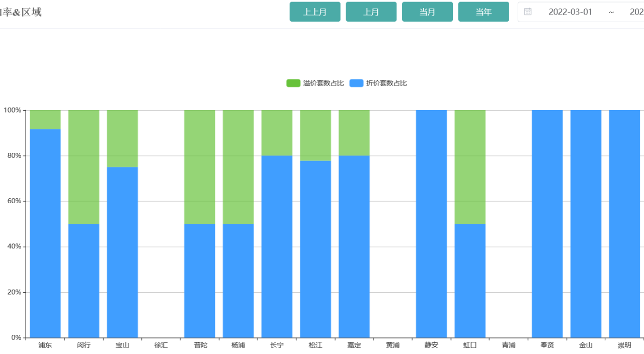
Task: Click the blue bar for 浦东
Action: pyautogui.click(x=45, y=234)
